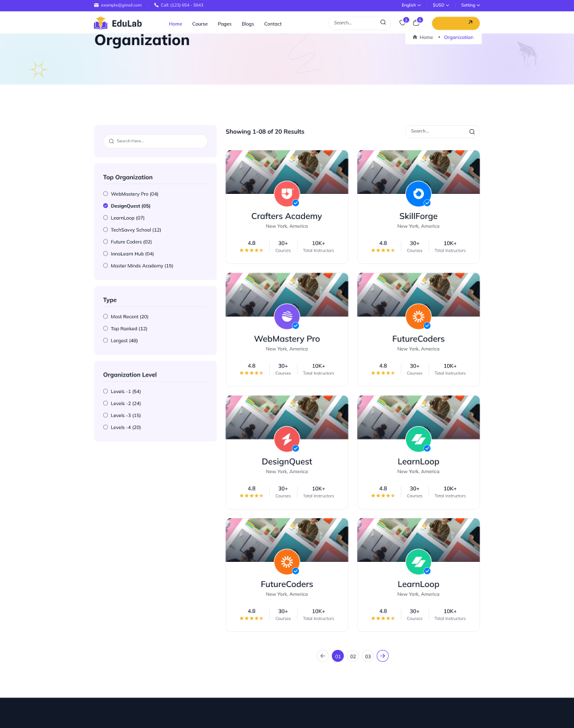Click the WebMastery Pro purple logo
The width and height of the screenshot is (574, 728).
(x=287, y=316)
